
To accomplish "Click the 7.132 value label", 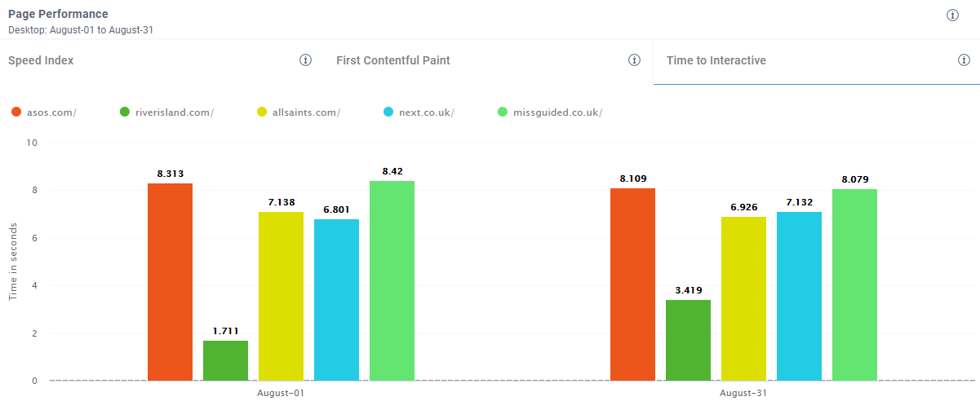I will 799,203.
